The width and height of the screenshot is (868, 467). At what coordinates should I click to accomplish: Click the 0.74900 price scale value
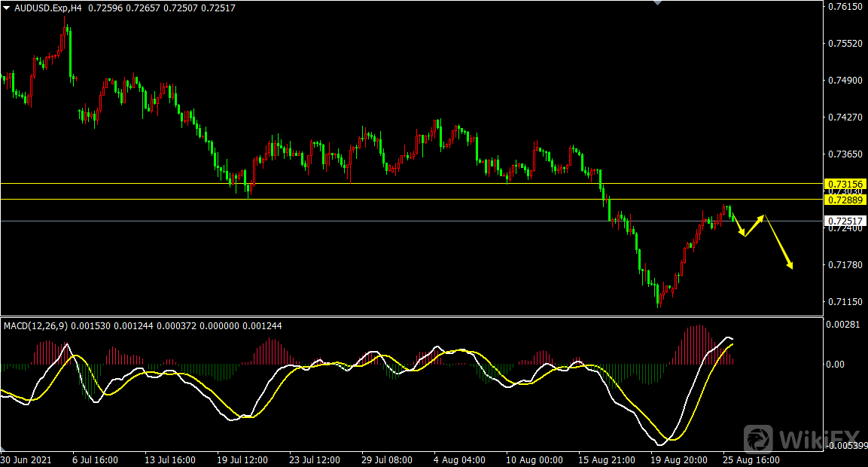(x=844, y=81)
